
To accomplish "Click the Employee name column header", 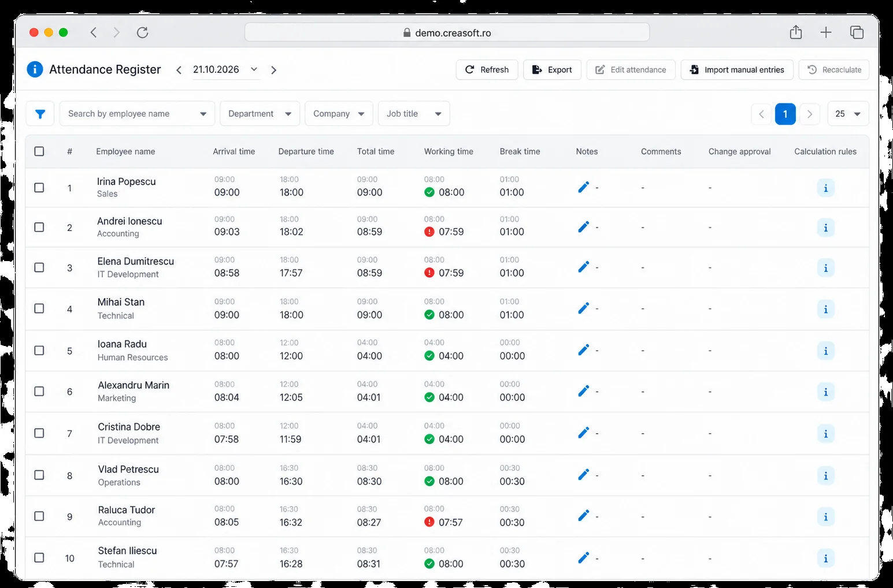I will coord(125,151).
